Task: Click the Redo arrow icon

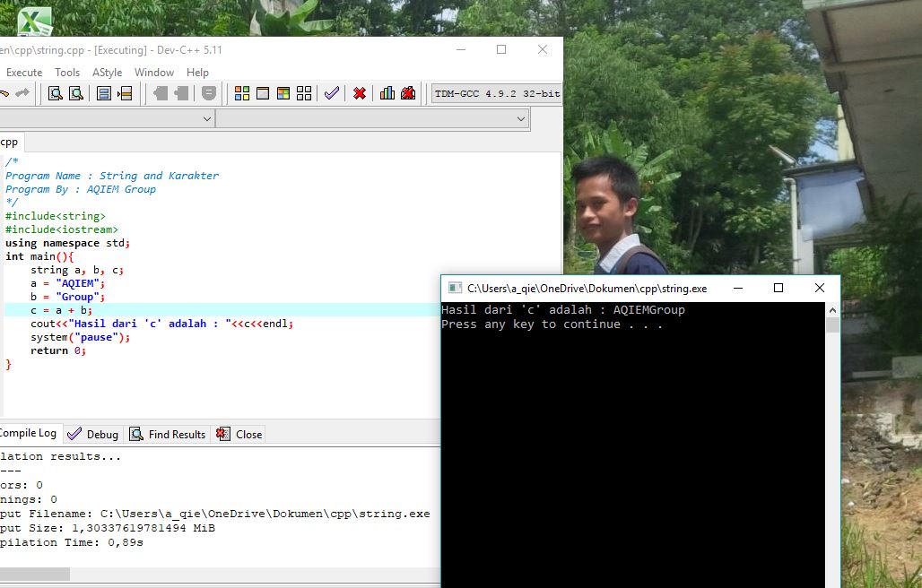Action: [x=24, y=92]
